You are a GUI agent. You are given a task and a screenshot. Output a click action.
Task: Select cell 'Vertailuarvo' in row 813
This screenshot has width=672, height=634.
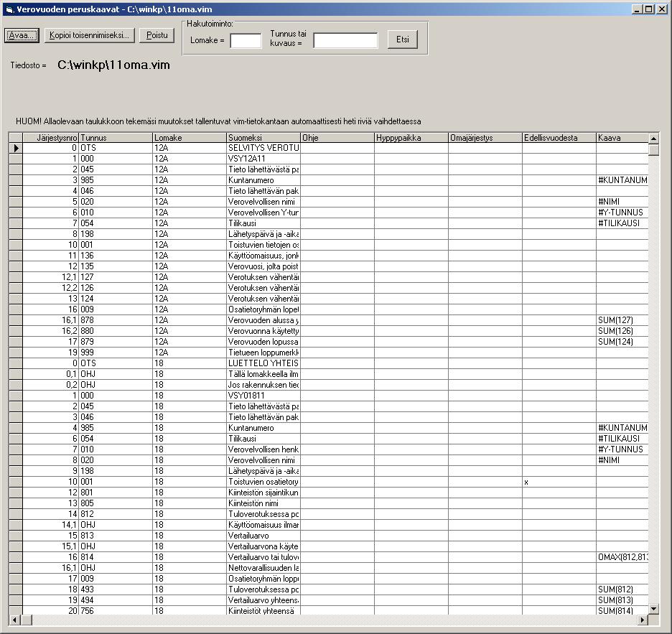click(263, 536)
